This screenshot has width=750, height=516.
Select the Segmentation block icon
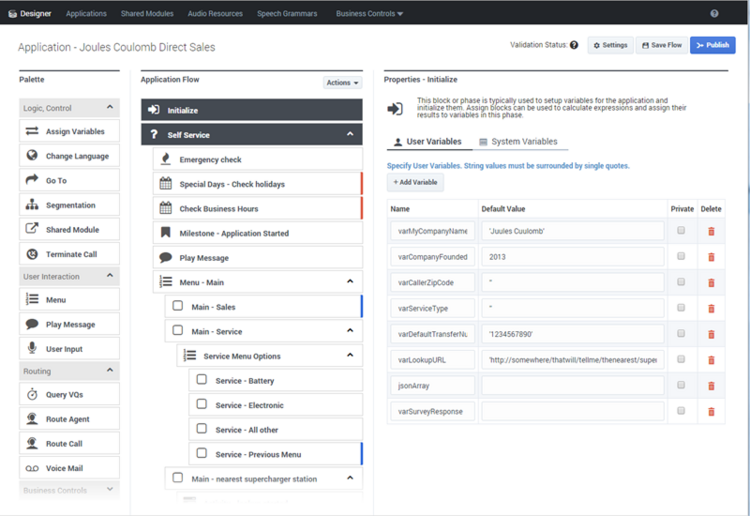tap(32, 205)
